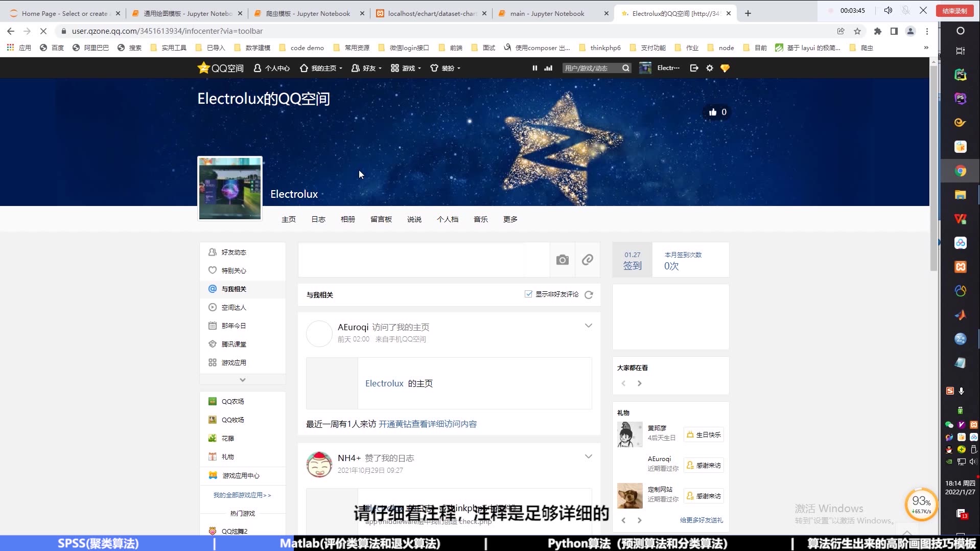Open 个人中心 in Qzone top bar
Viewport: 980px width, 551px height.
272,68
